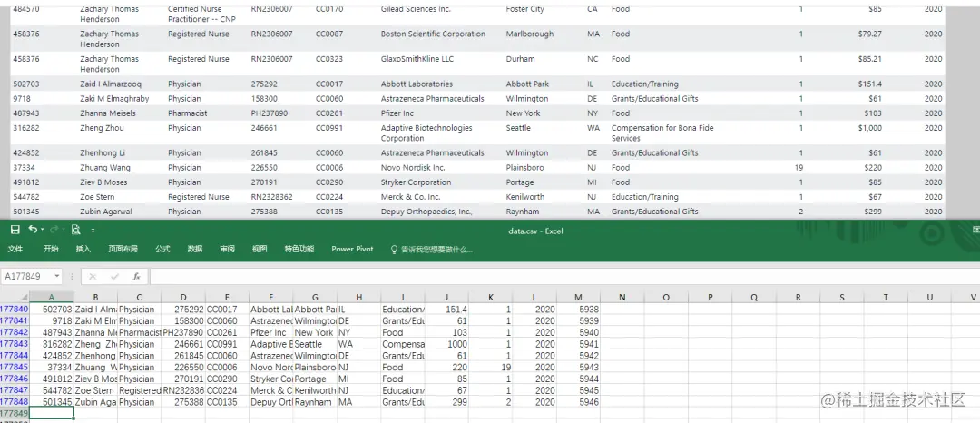Select the cell with value 151.4
This screenshot has height=423, width=980.
point(446,310)
